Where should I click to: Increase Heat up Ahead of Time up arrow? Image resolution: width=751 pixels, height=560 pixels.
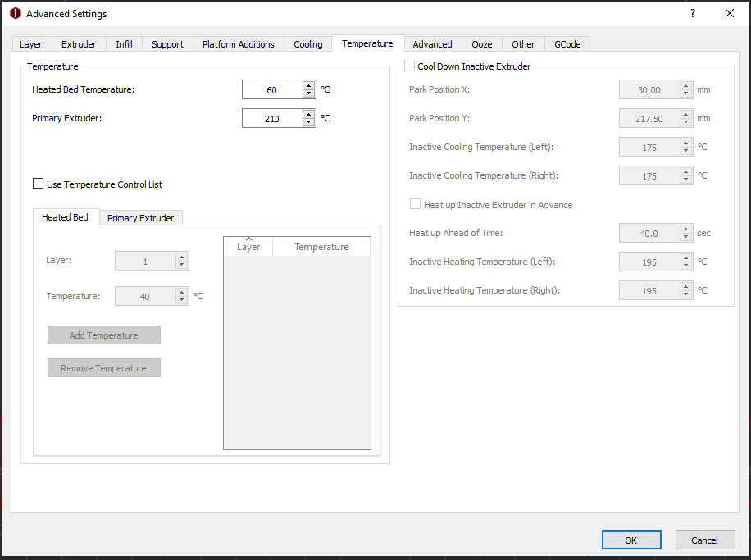tap(686, 229)
